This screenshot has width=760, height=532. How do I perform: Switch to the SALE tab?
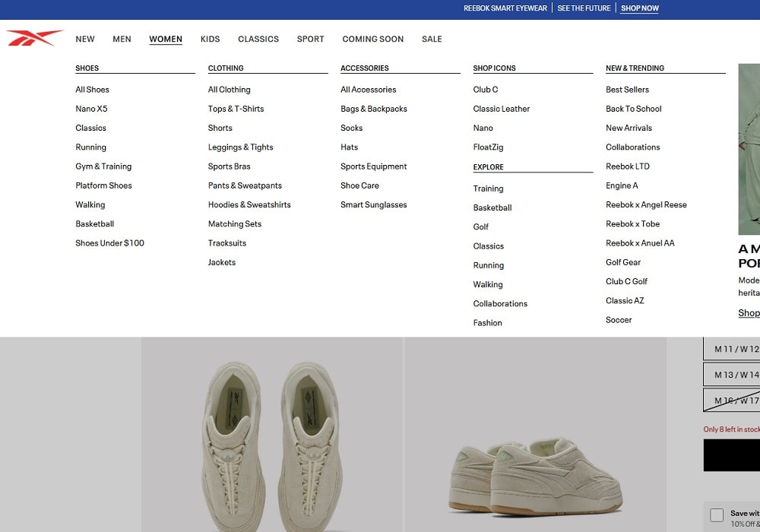tap(432, 39)
